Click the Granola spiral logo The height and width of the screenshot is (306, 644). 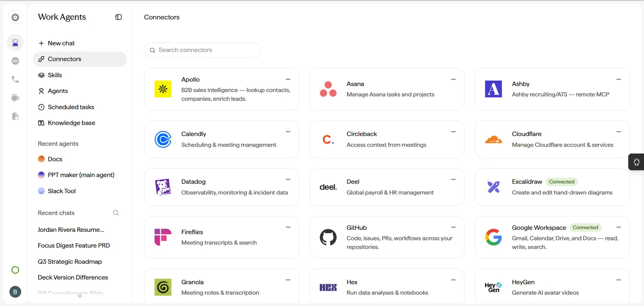(163, 287)
